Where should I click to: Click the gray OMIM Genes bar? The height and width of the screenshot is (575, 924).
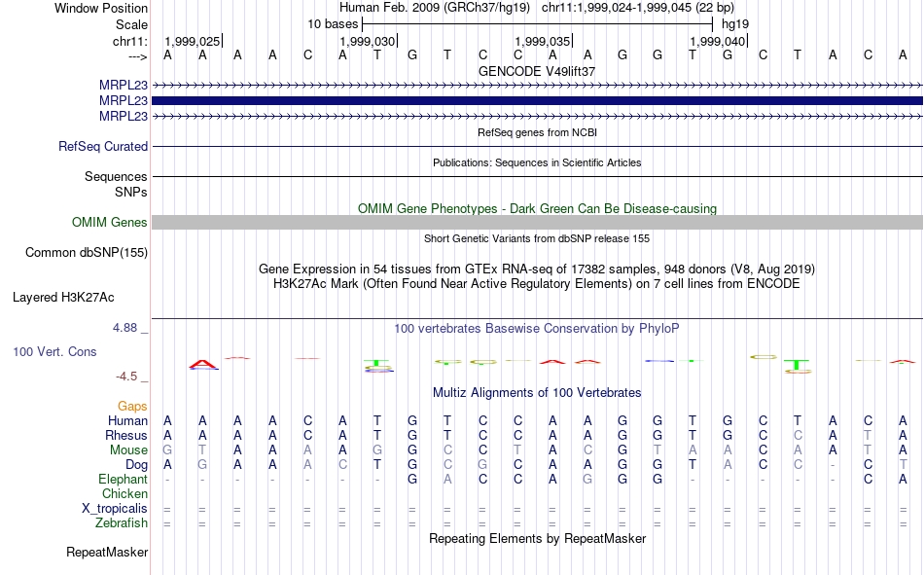pos(537,223)
